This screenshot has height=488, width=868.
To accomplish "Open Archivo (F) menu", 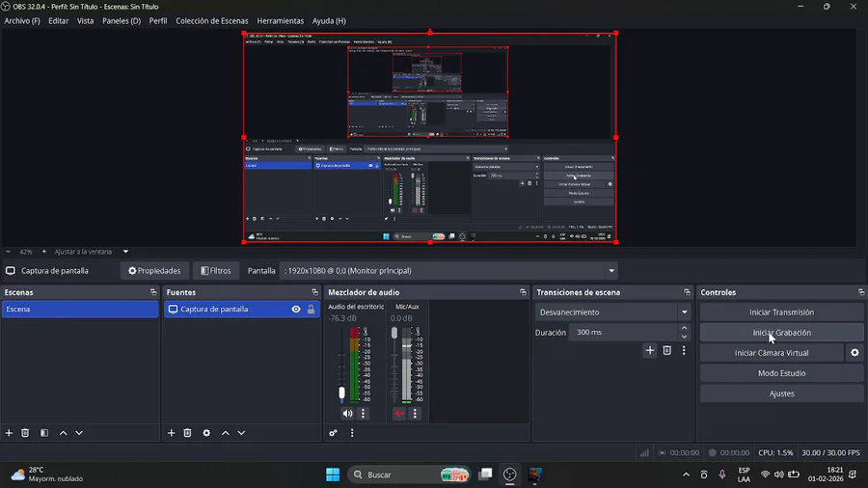I will [22, 20].
